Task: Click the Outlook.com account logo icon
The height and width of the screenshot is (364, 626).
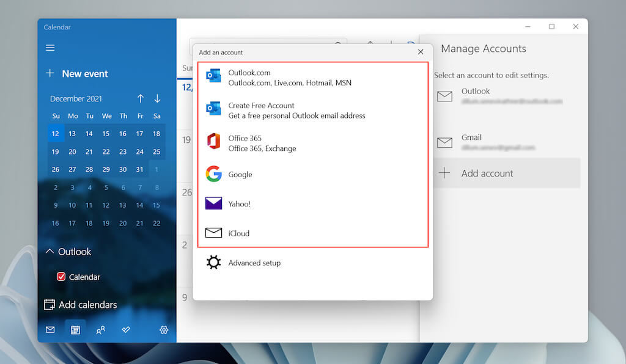Action: (213, 75)
